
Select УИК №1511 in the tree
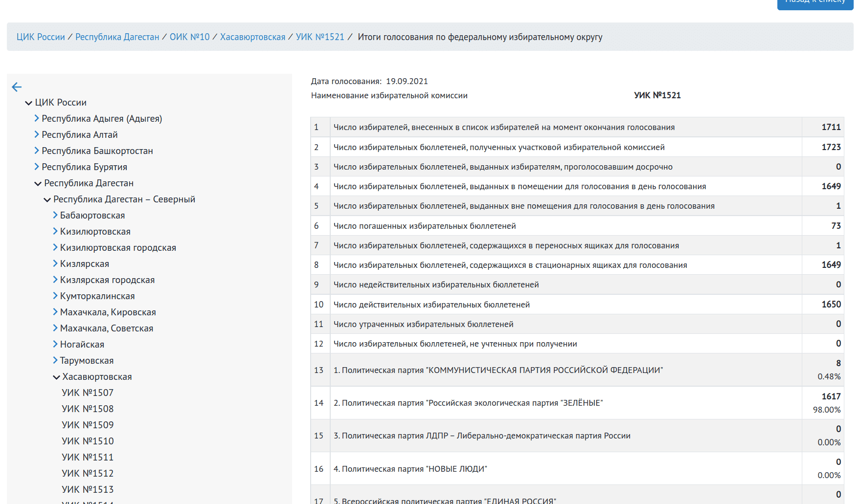pos(88,457)
